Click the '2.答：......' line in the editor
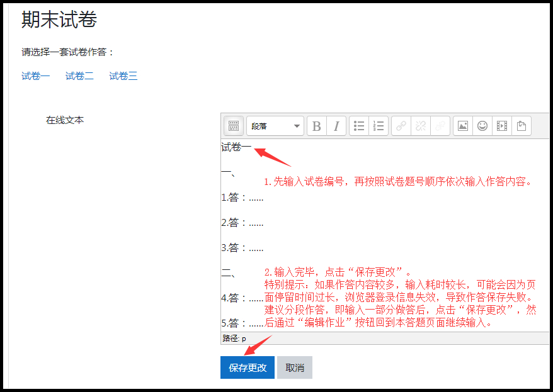This screenshot has width=553, height=392. pos(242,223)
